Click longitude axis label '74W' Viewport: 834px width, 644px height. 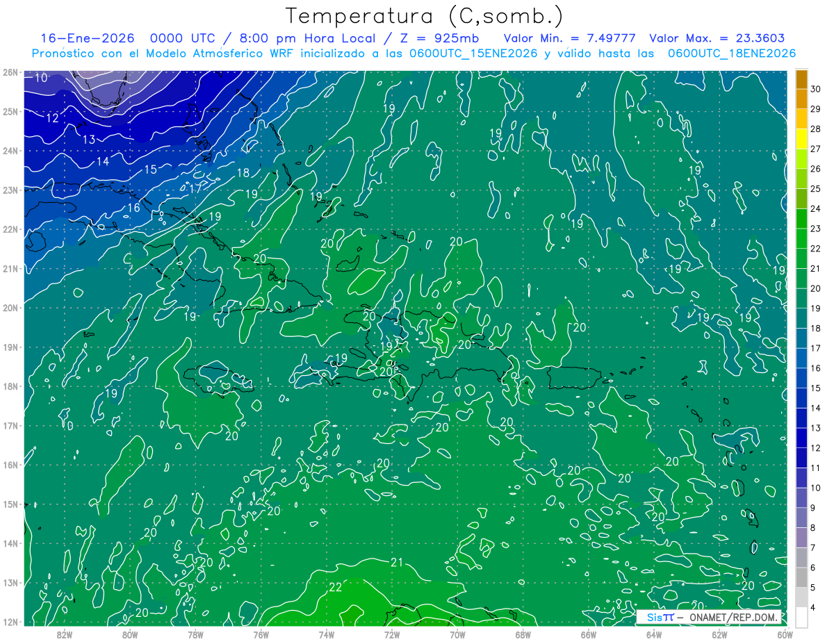tap(327, 634)
